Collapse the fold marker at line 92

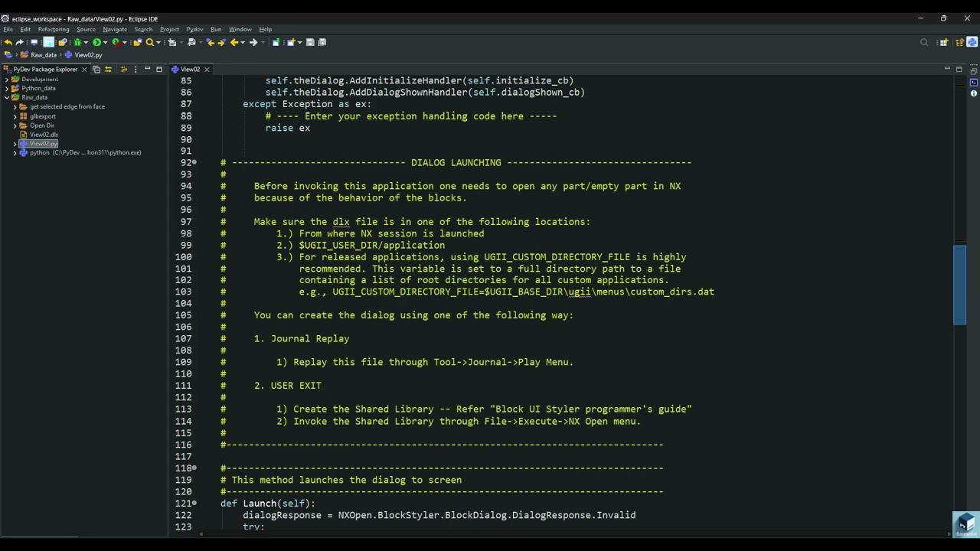point(194,162)
